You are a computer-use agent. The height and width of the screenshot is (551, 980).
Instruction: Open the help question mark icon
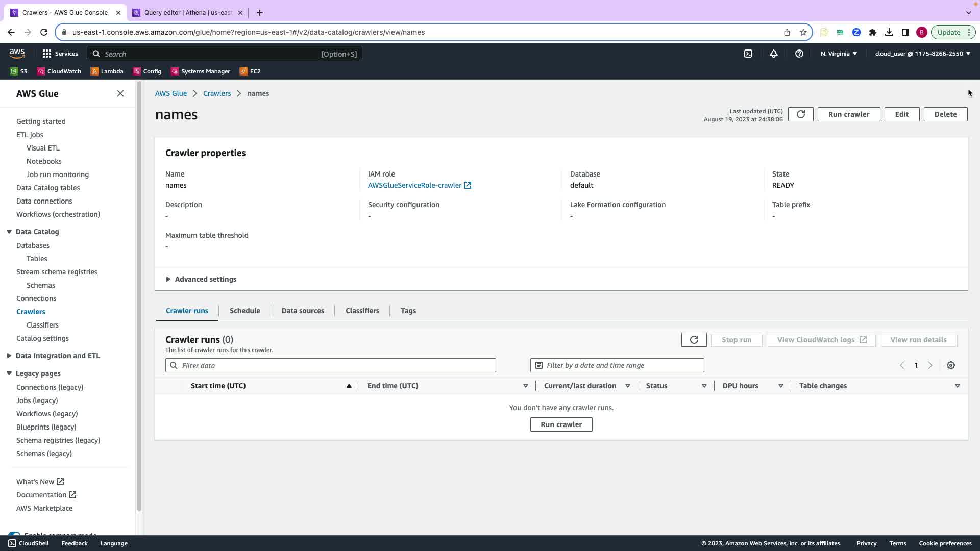click(x=799, y=54)
